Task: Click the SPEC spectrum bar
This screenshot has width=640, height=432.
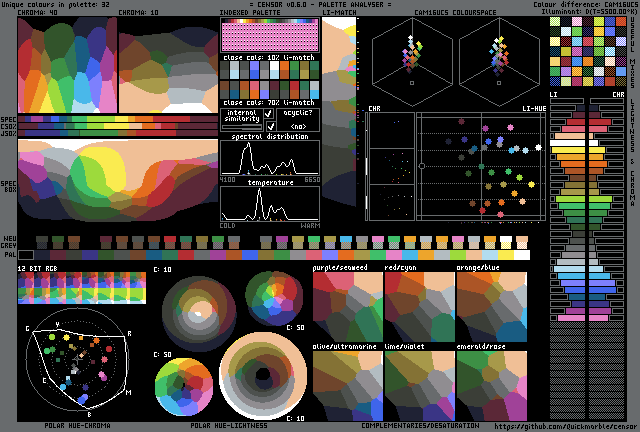Action: pyautogui.click(x=118, y=119)
